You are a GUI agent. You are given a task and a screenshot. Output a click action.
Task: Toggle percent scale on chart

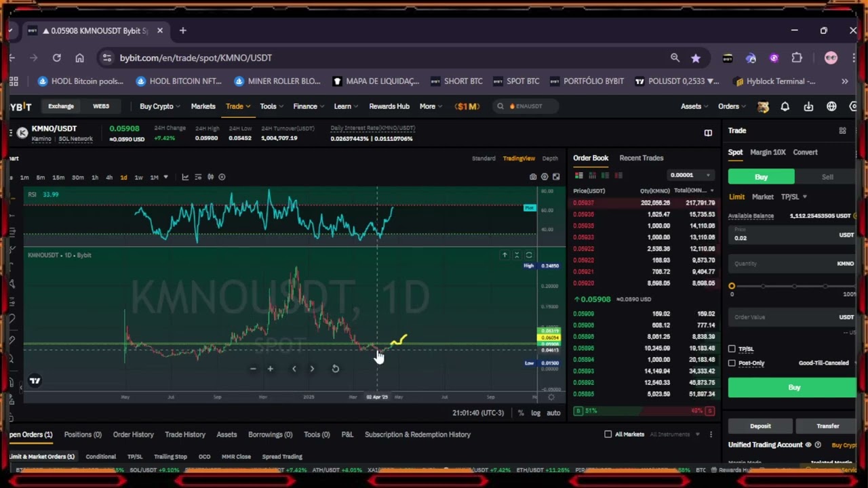(x=521, y=413)
